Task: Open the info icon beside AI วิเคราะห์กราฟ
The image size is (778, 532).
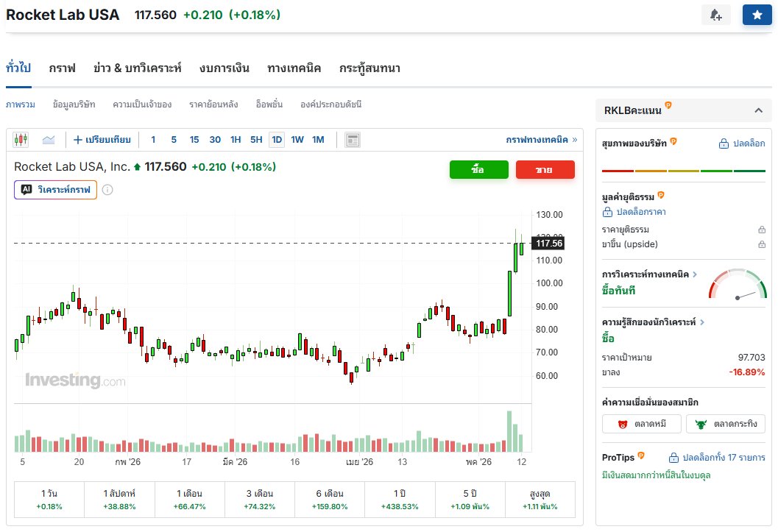Action: [x=107, y=190]
